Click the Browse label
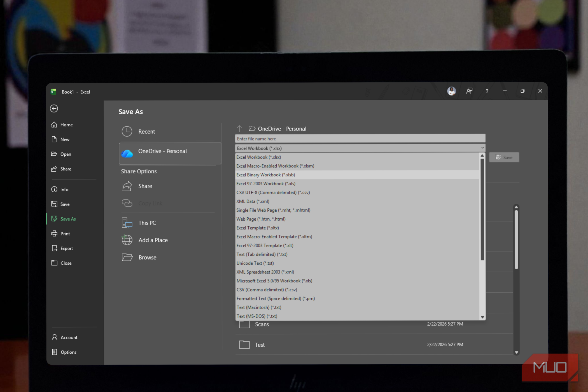Screen dimensions: 588x392 click(147, 258)
